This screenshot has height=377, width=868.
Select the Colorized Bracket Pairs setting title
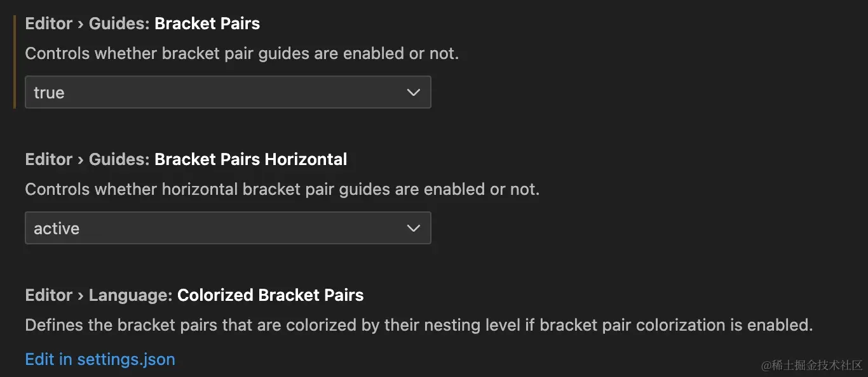(271, 295)
